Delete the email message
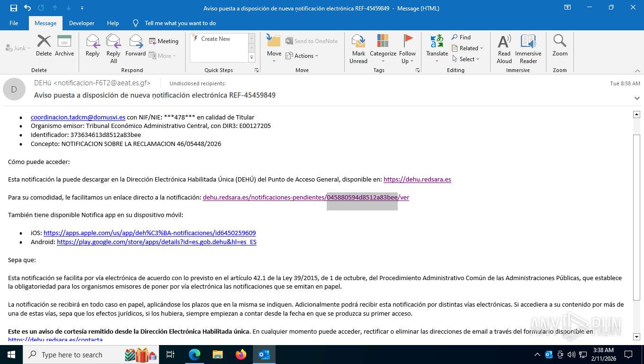The height and width of the screenshot is (364, 644). point(44,45)
